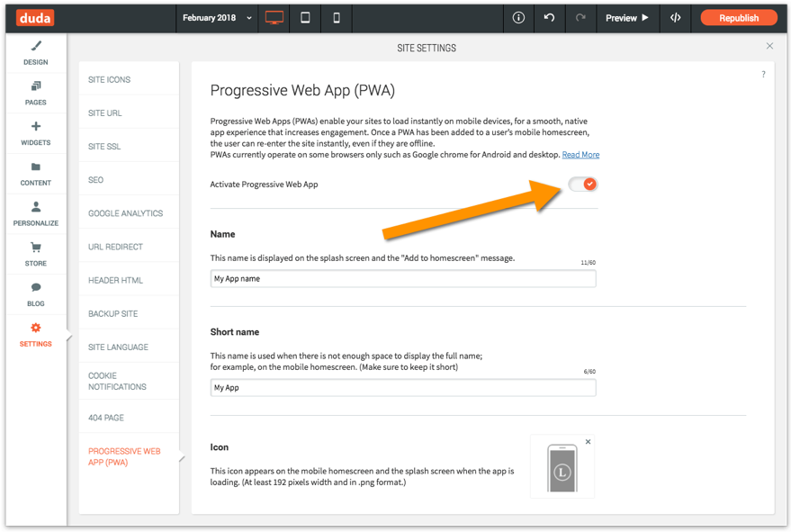This screenshot has height=532, width=791.
Task: Open the Content library panel
Action: [x=35, y=176]
